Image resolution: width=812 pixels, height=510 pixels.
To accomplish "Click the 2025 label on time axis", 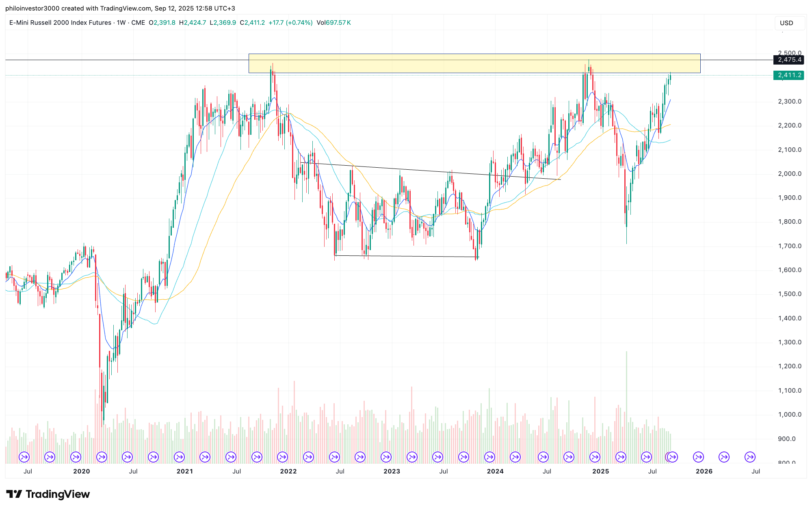I will (600, 471).
